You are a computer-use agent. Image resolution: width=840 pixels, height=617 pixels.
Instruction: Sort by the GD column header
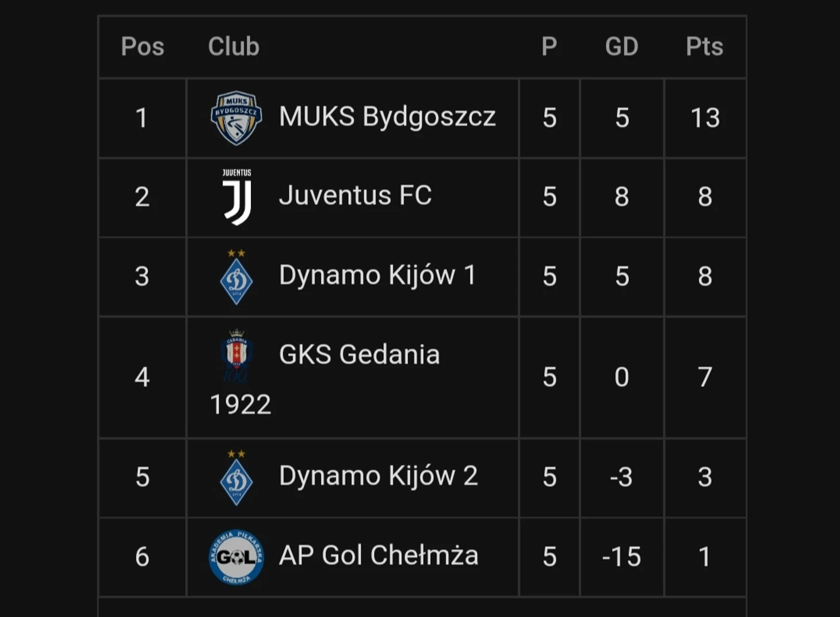pos(622,47)
